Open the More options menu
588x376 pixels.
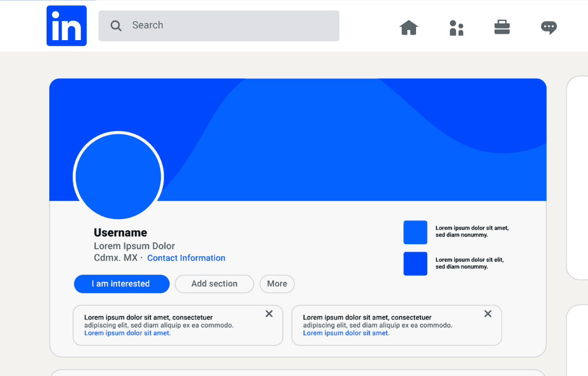click(277, 284)
